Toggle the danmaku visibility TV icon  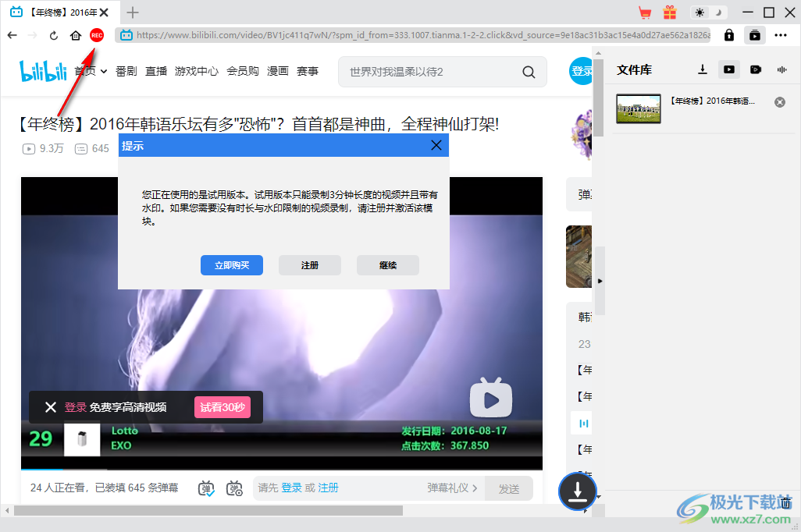[x=206, y=488]
